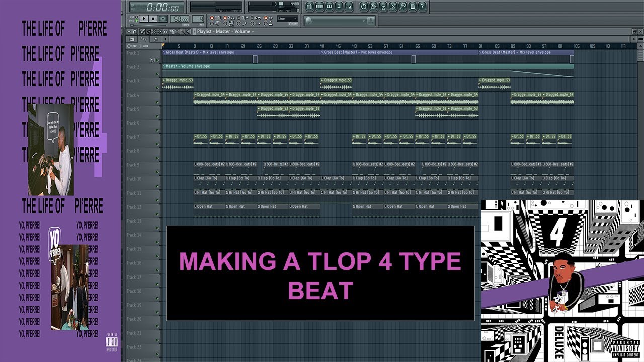
Task: Open the Playlist options menu arrow
Action: (129, 31)
